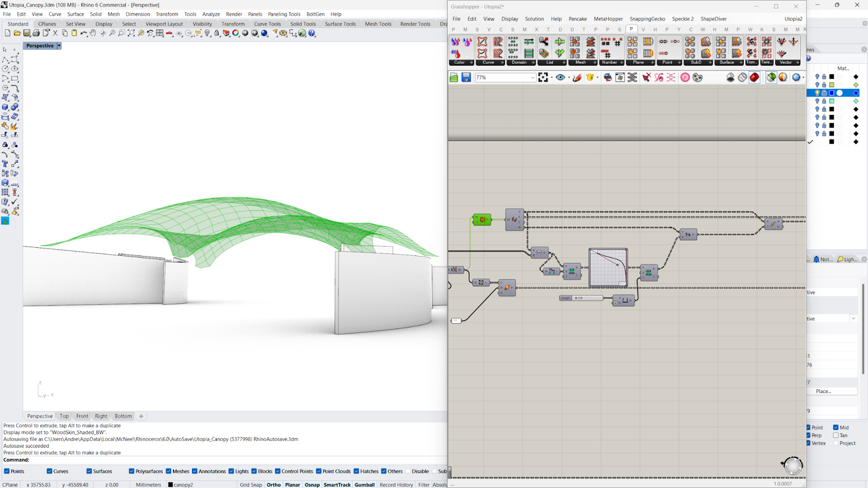
Task: Open the Analyze menu in Rhino
Action: pos(211,14)
